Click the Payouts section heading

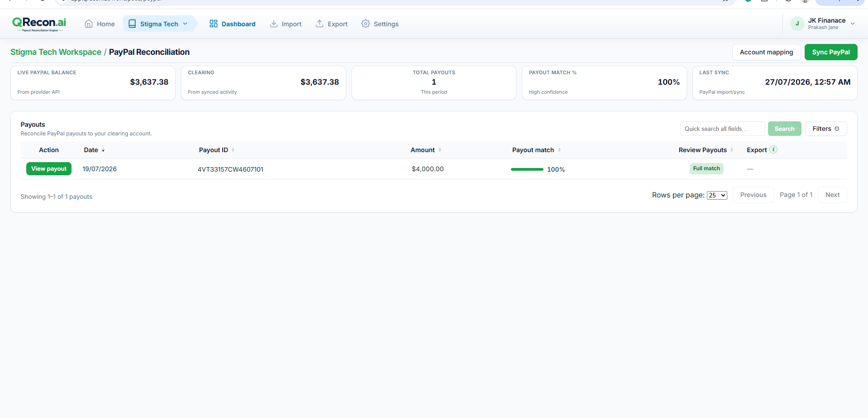click(x=33, y=125)
